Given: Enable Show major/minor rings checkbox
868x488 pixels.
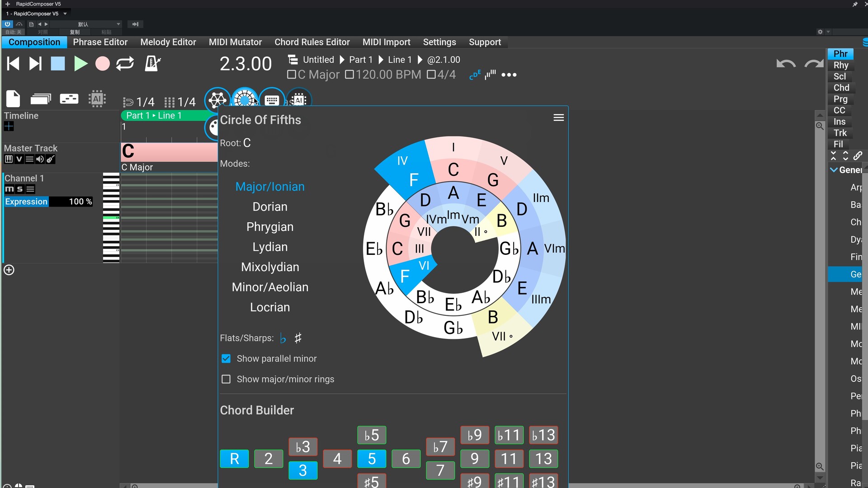Looking at the screenshot, I should pyautogui.click(x=226, y=379).
